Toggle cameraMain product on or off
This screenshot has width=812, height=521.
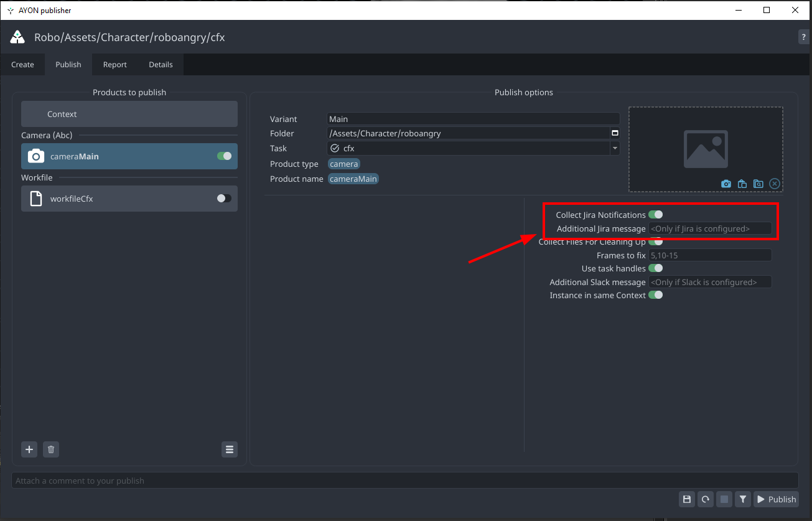pyautogui.click(x=224, y=156)
